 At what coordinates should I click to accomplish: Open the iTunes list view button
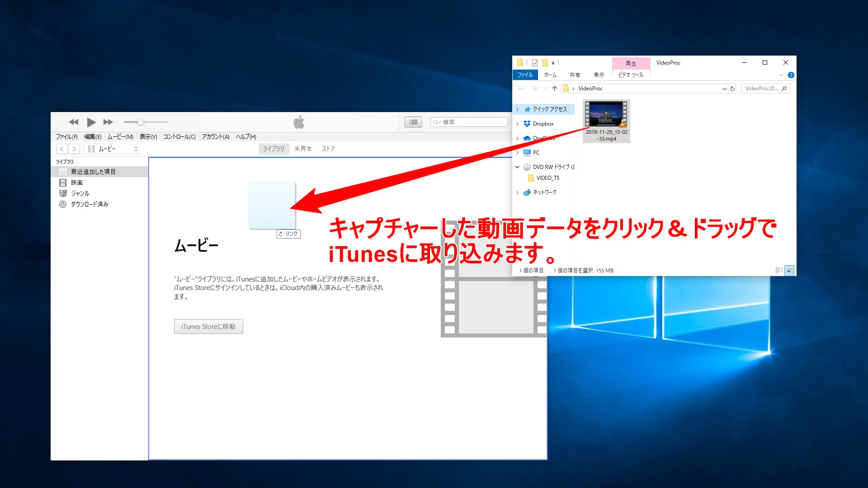(413, 122)
